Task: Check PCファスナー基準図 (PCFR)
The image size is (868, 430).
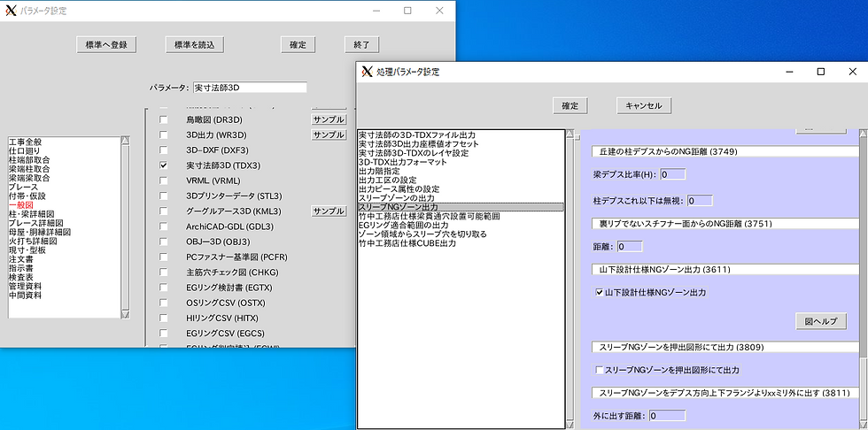Action: [x=163, y=257]
